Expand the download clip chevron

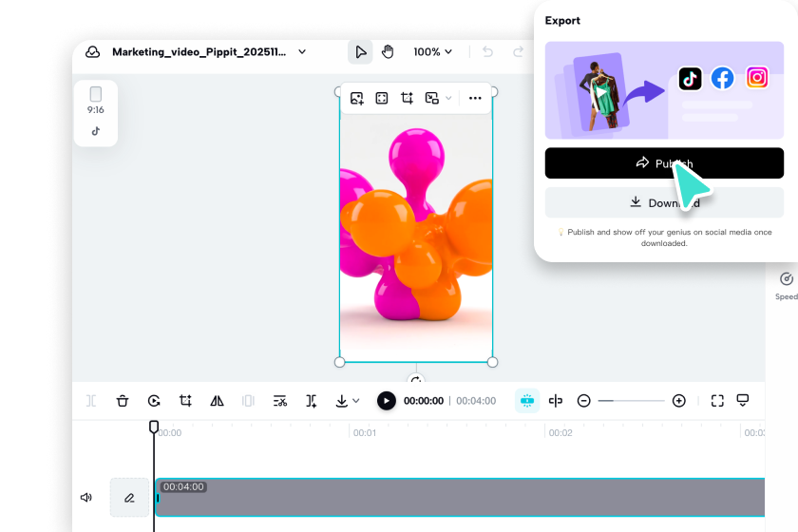point(356,401)
